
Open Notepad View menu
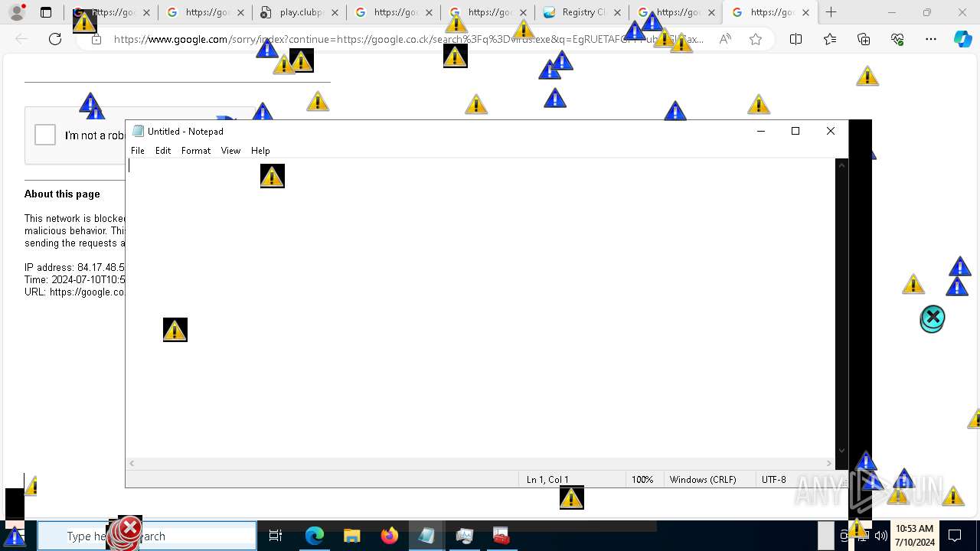tap(230, 151)
